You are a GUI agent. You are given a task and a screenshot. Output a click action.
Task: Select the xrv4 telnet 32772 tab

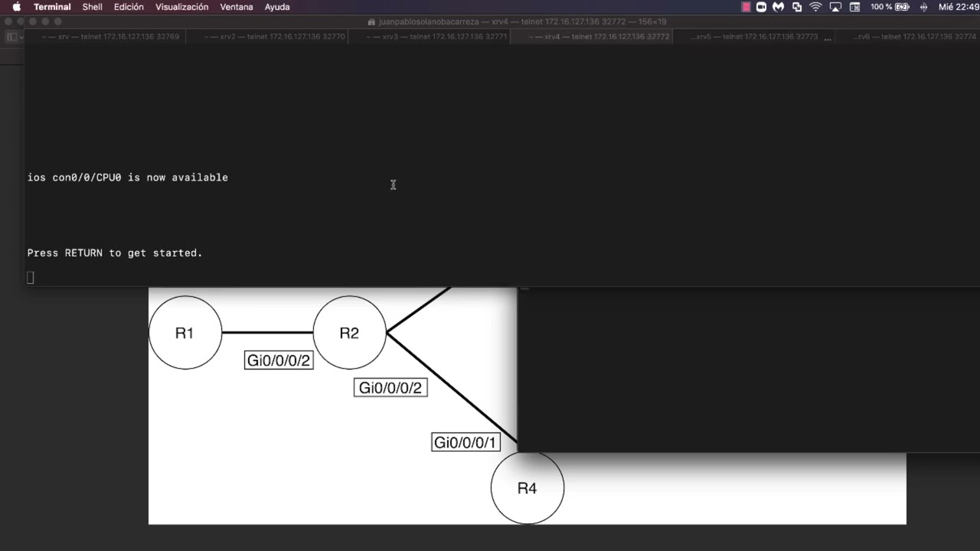pyautogui.click(x=592, y=37)
